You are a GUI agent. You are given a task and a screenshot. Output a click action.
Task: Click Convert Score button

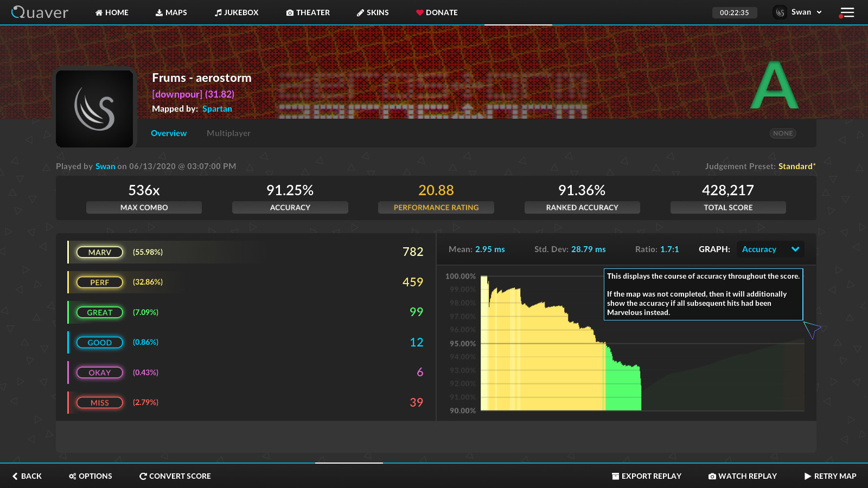click(x=175, y=476)
